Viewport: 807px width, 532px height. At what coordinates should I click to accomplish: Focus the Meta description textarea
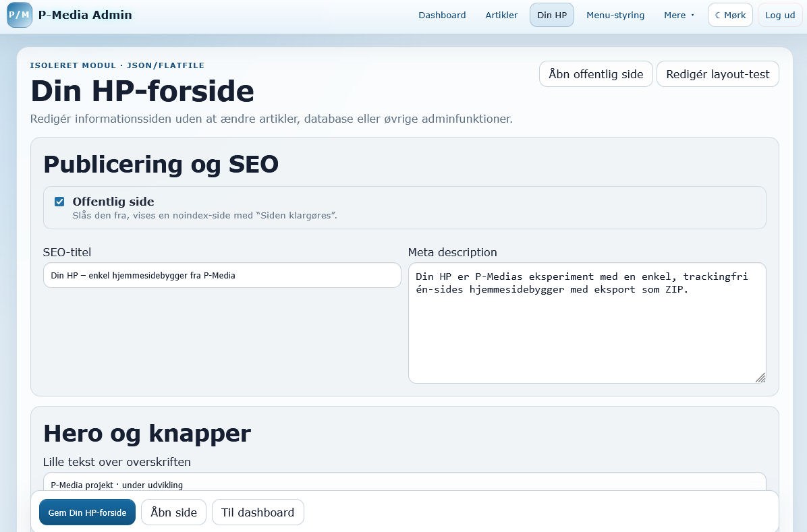pyautogui.click(x=587, y=323)
